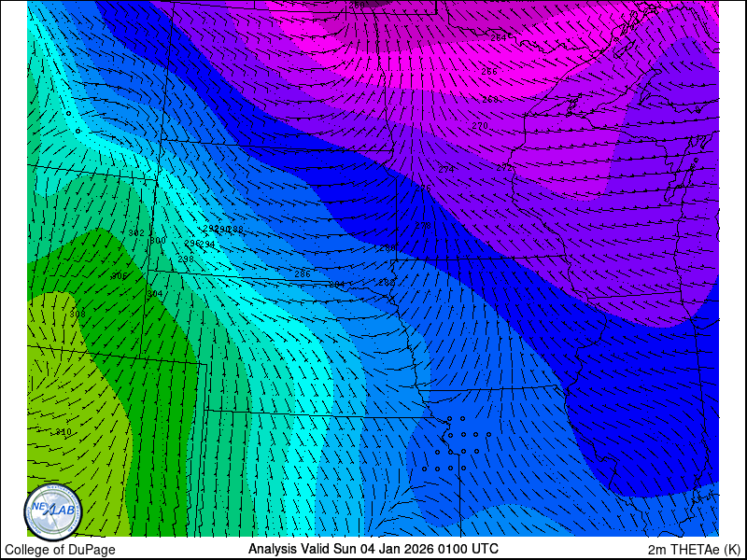Click the 300 contour label

(x=158, y=241)
